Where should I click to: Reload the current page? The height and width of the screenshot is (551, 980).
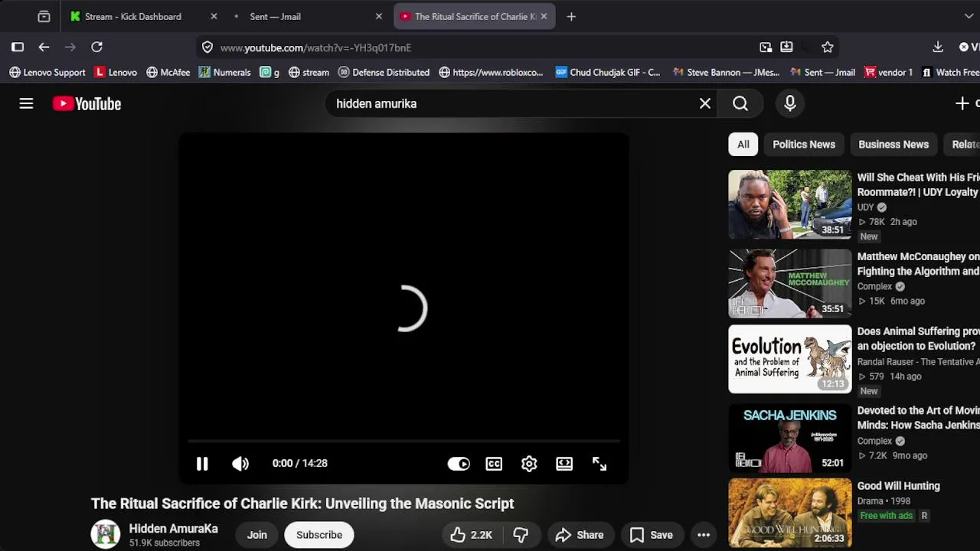click(x=96, y=47)
